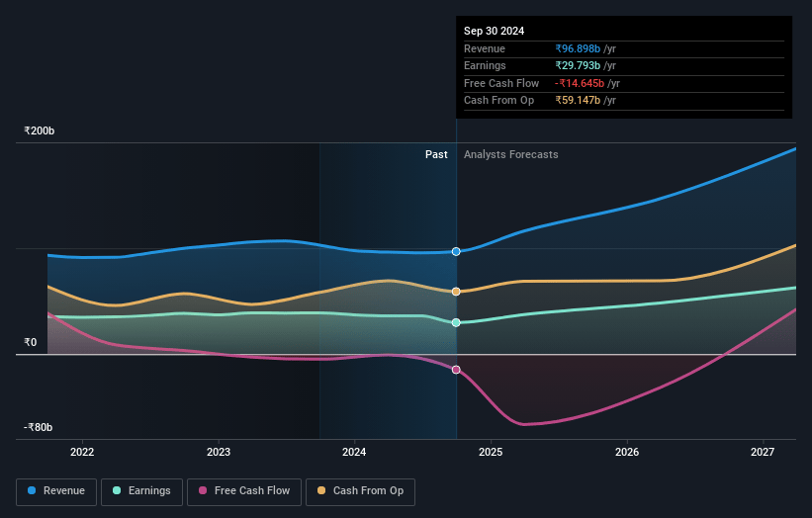Select the 2026 x-axis label
Screen dimensions: 812x518
[x=627, y=452]
